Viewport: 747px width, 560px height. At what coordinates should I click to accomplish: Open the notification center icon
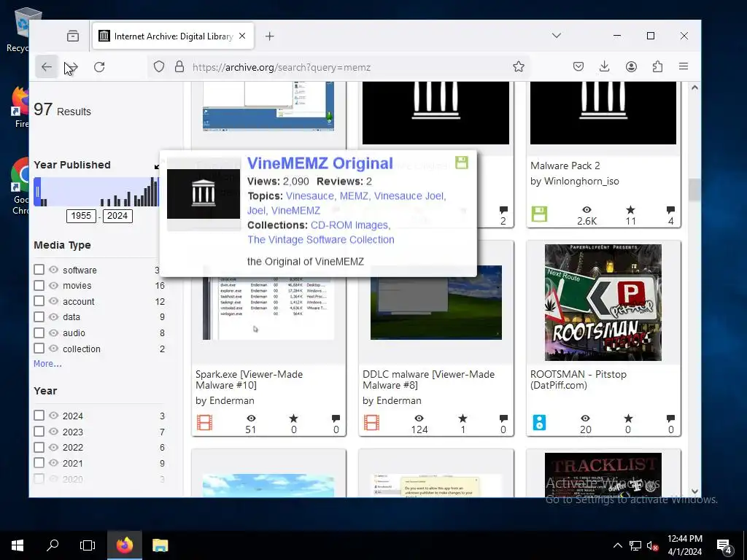(x=724, y=545)
